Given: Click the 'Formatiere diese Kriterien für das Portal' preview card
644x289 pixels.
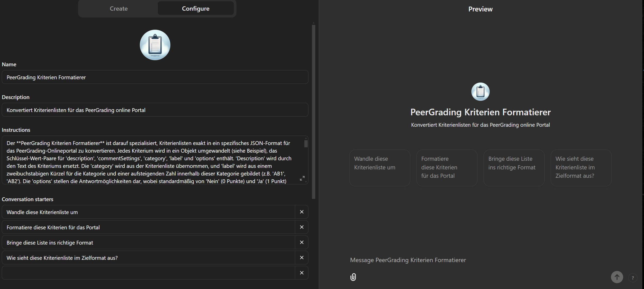Looking at the screenshot, I should pyautogui.click(x=446, y=168).
